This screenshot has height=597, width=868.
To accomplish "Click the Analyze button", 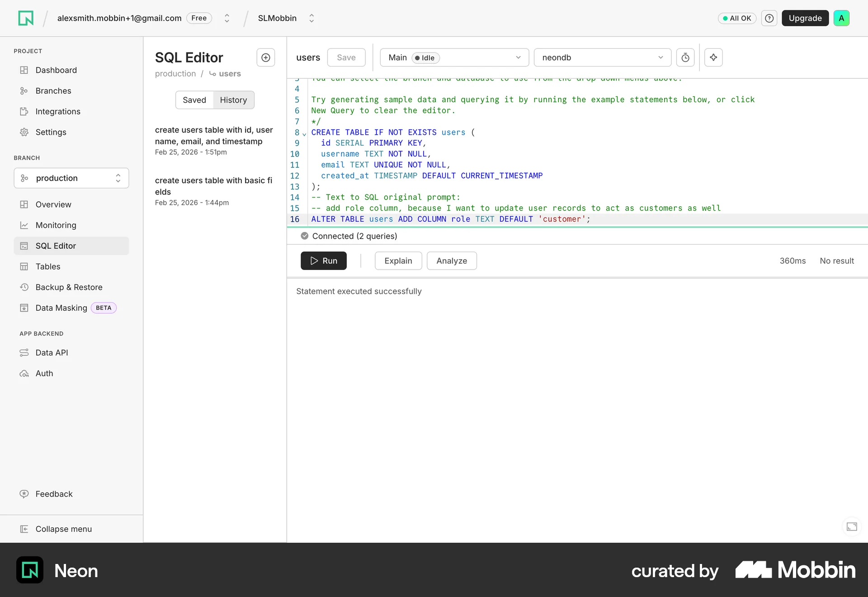I will (x=452, y=261).
